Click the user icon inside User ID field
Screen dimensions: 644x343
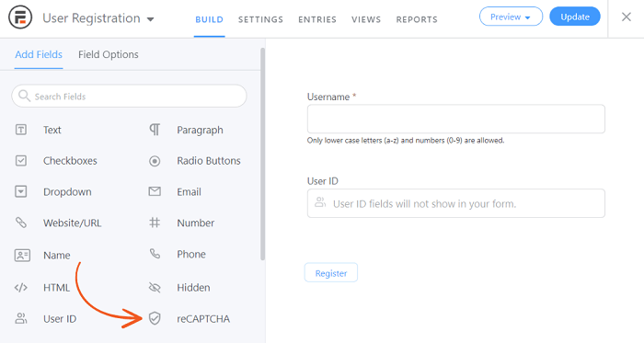point(320,202)
